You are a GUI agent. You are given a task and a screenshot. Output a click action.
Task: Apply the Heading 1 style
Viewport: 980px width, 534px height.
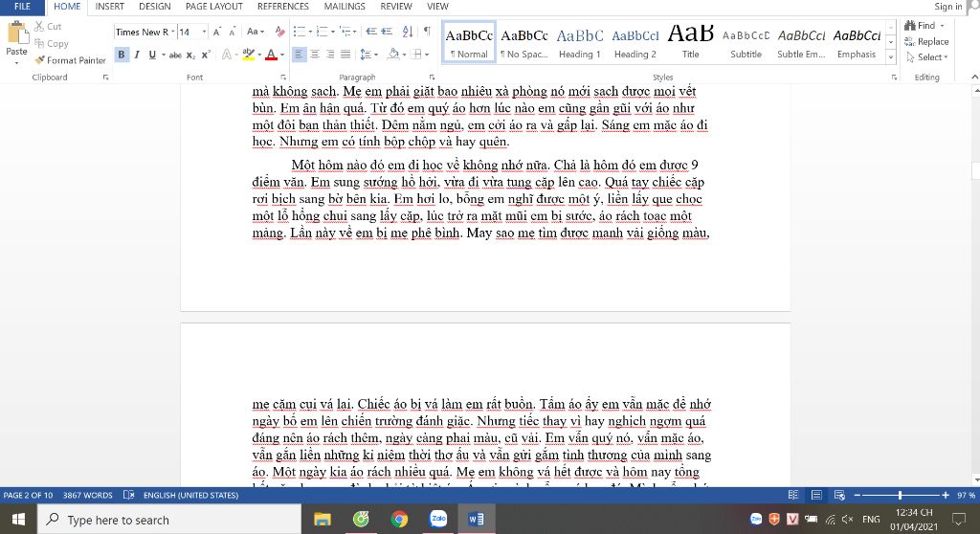579,42
